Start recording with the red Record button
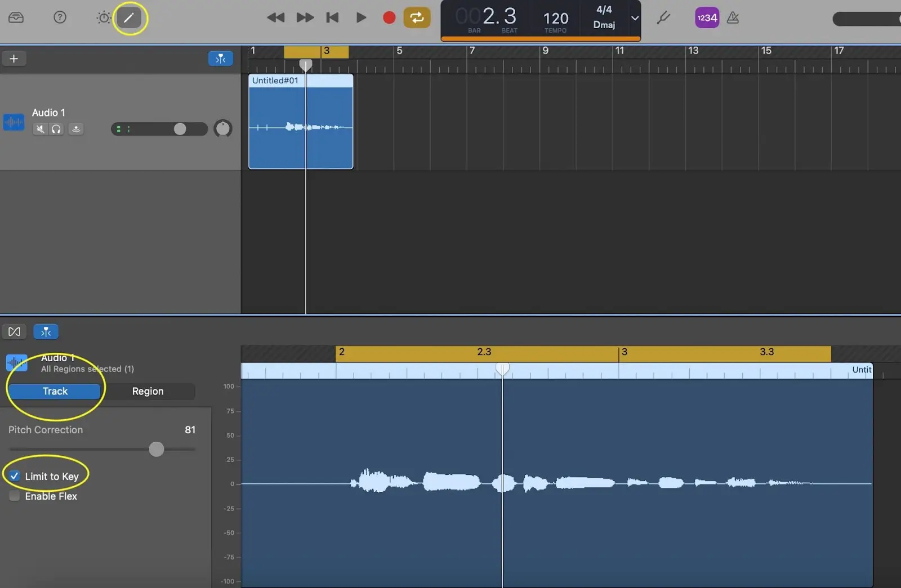The height and width of the screenshot is (588, 901). [x=389, y=18]
